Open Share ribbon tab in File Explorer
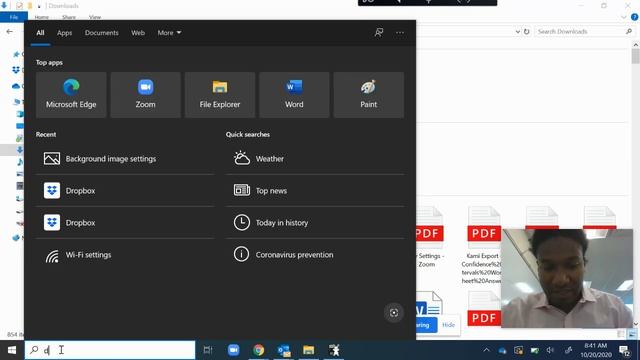This screenshot has height=360, width=640. point(69,17)
